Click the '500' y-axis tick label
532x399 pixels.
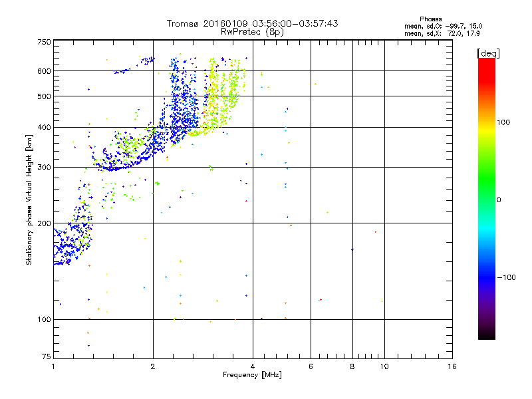tap(44, 96)
